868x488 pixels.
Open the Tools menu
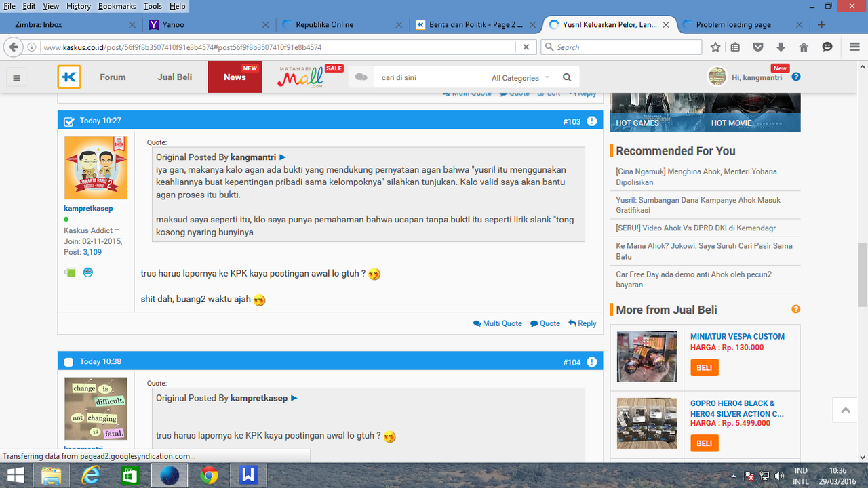pos(153,6)
